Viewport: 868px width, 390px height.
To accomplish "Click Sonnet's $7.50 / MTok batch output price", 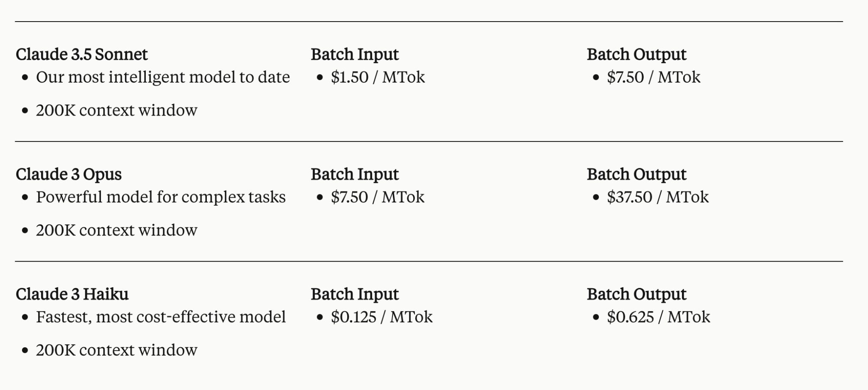I will pos(654,77).
